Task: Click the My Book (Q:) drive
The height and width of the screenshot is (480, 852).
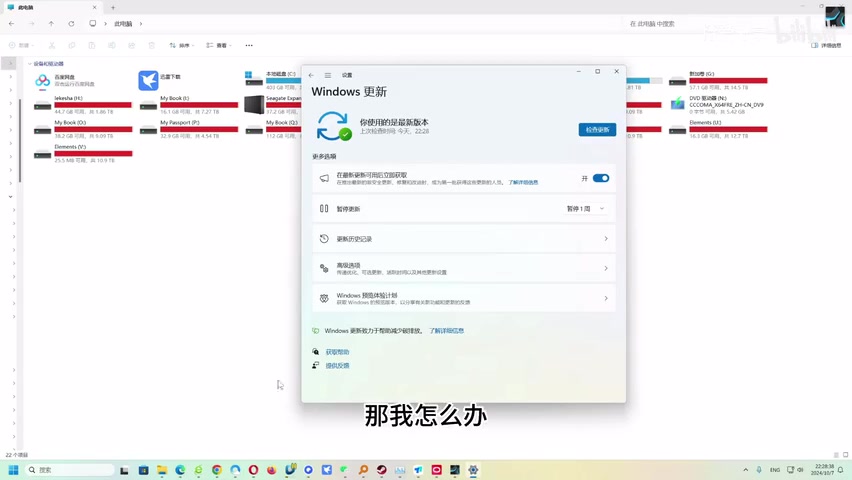Action: point(273,129)
